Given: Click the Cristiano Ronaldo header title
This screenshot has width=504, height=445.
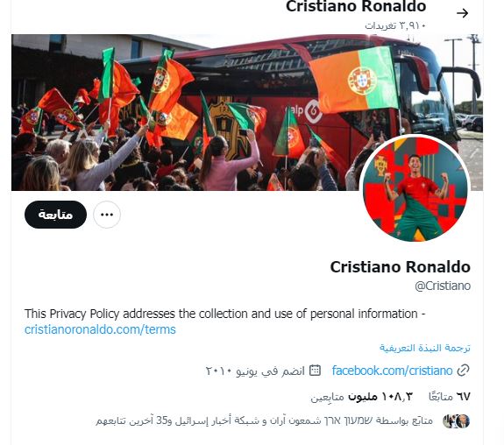Looking at the screenshot, I should pyautogui.click(x=356, y=6).
